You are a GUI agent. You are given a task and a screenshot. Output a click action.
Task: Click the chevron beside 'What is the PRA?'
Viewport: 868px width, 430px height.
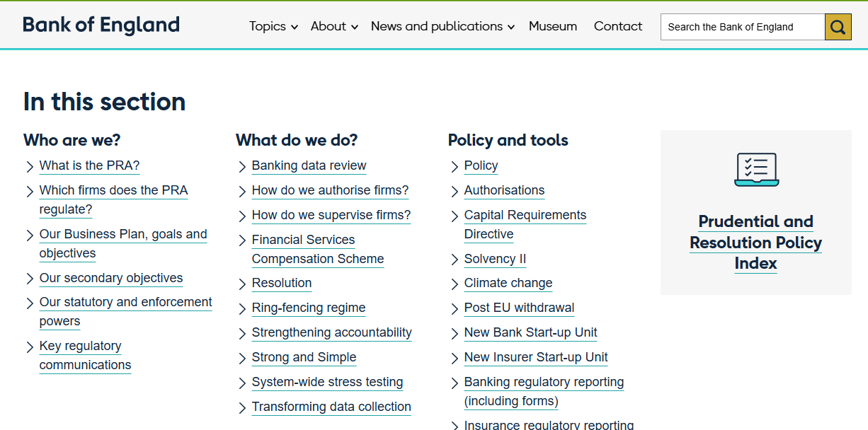point(29,166)
